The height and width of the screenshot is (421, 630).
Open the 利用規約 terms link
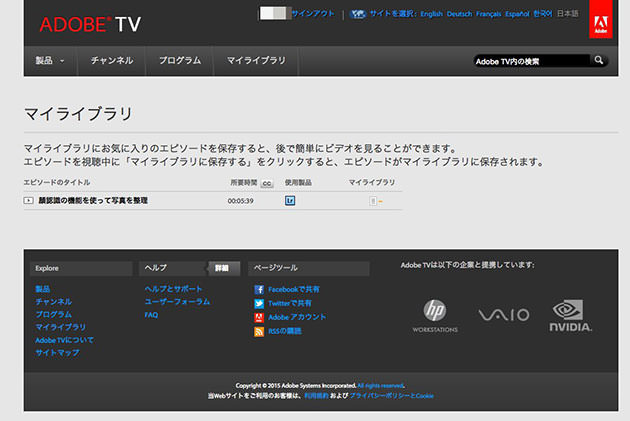(x=316, y=396)
